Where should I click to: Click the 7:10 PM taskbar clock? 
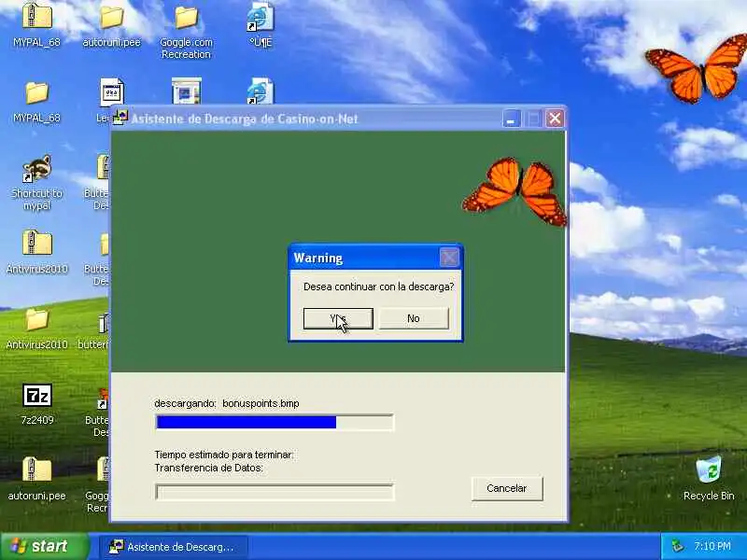[x=712, y=546]
